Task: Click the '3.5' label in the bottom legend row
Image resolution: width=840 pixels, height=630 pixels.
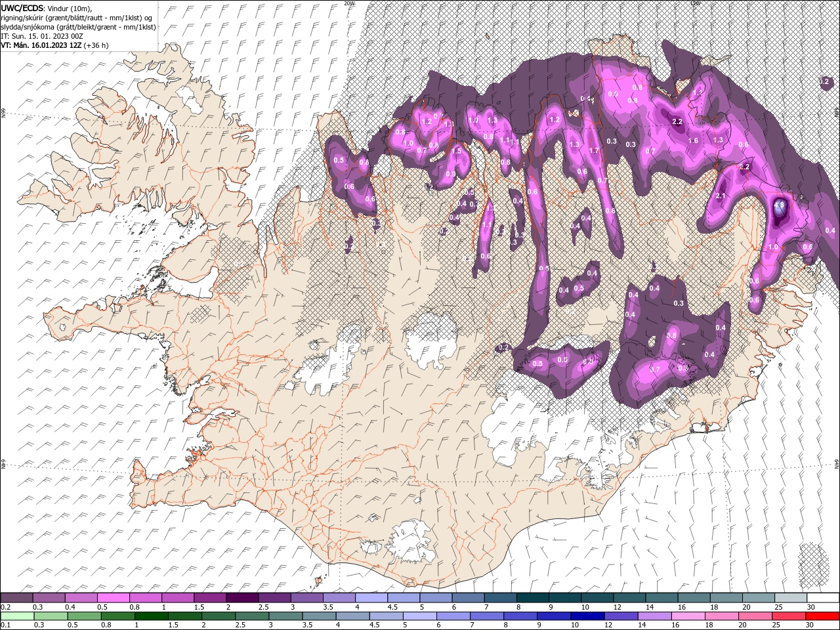Action: [307, 625]
